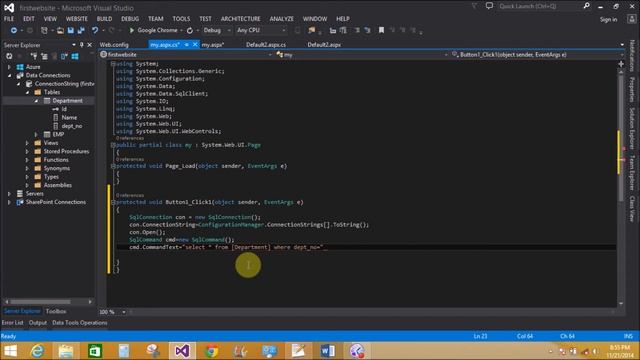The width and height of the screenshot is (640, 360).
Task: Expand the Stored Procedures folder
Action: pos(27,151)
